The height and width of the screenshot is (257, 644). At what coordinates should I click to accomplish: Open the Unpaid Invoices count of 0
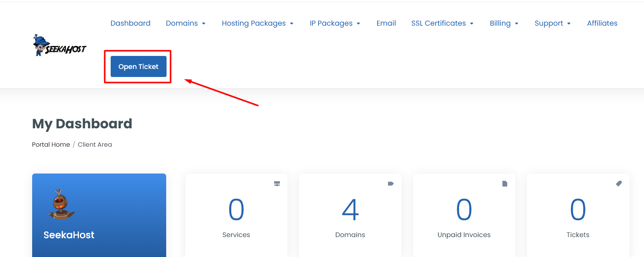pos(464,210)
